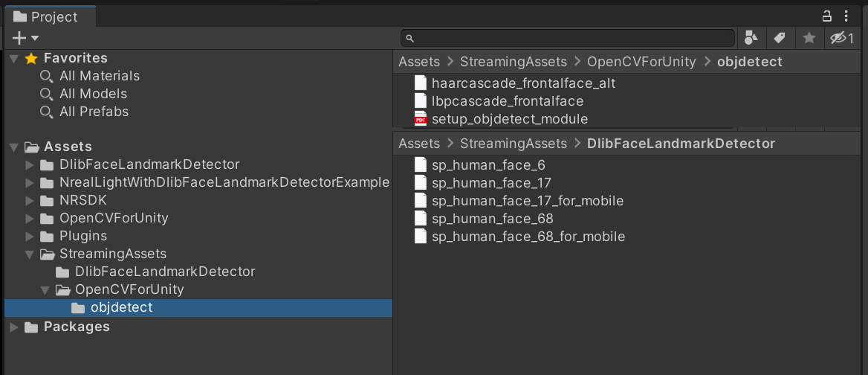
Task: Expand the NrealLightWithDlibFaceLandmarkDetectorExample folder
Action: click(x=30, y=183)
